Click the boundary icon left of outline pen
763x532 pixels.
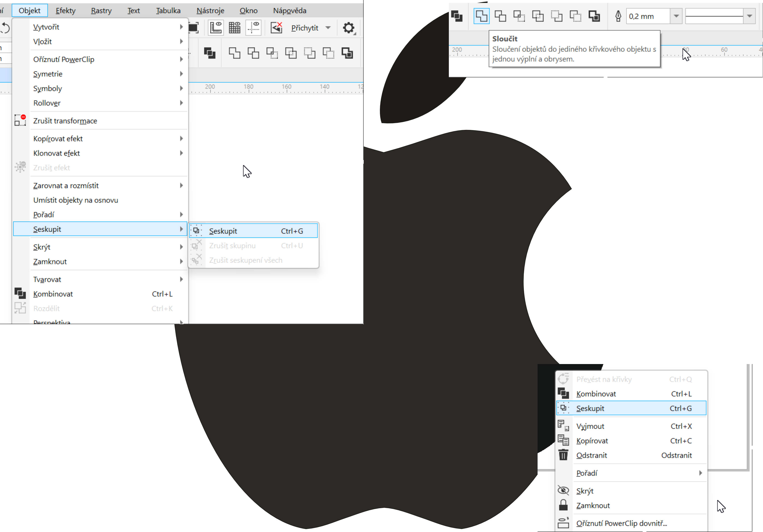click(594, 16)
